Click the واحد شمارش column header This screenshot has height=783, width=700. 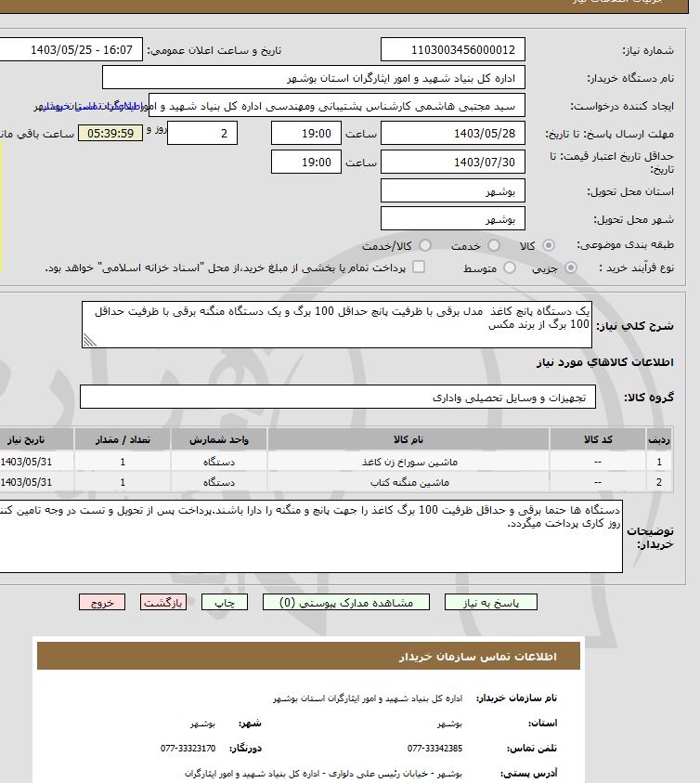tap(219, 439)
